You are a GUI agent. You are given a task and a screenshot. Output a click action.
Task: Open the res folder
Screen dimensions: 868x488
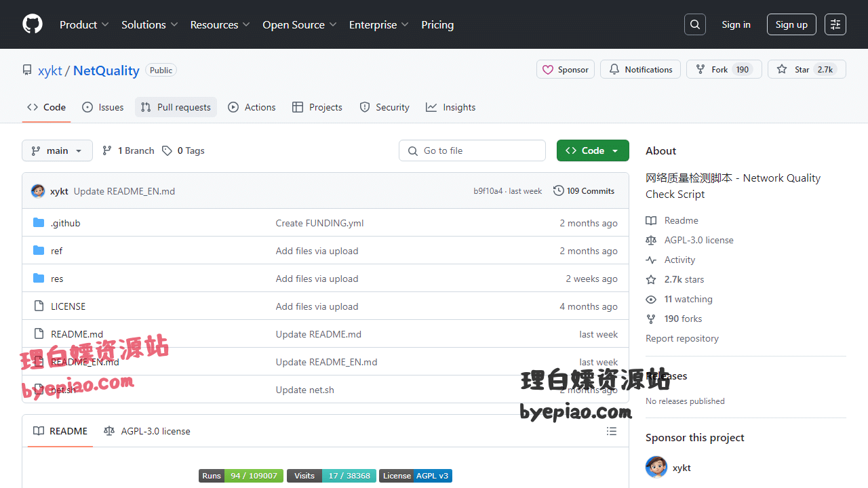57,279
